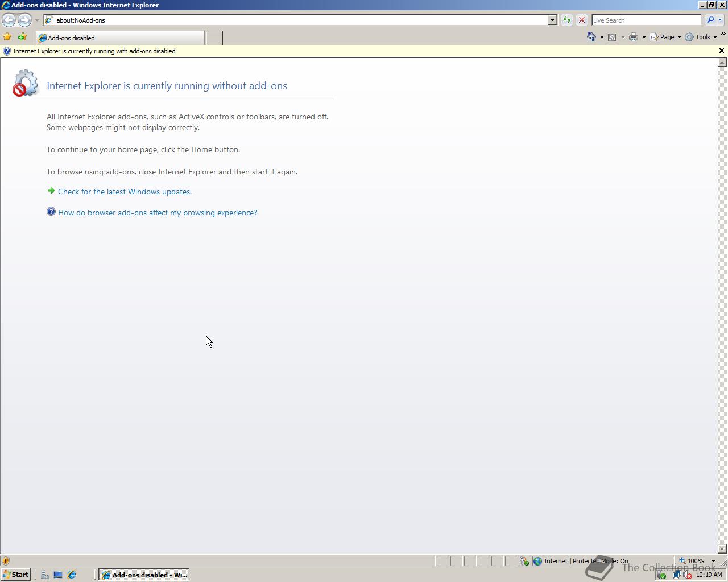The height and width of the screenshot is (582, 728).
Task: Show more toolbar commands chevron
Action: (723, 34)
